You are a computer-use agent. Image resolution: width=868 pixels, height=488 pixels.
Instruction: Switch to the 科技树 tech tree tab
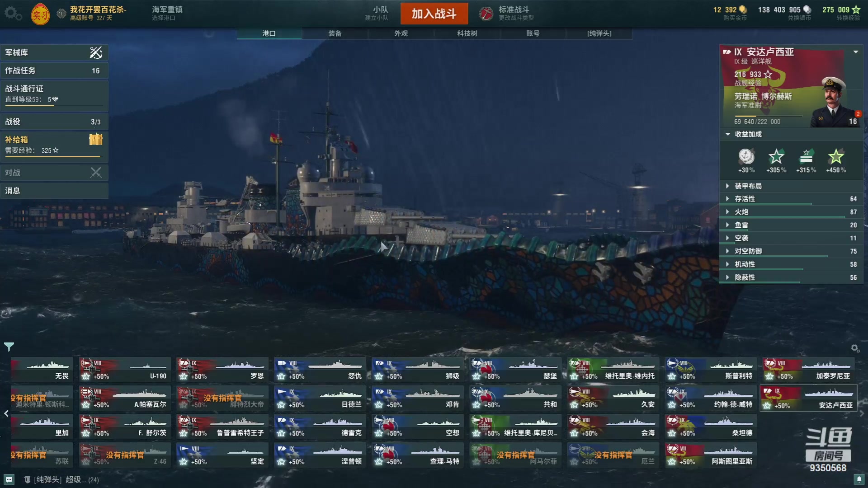[467, 33]
